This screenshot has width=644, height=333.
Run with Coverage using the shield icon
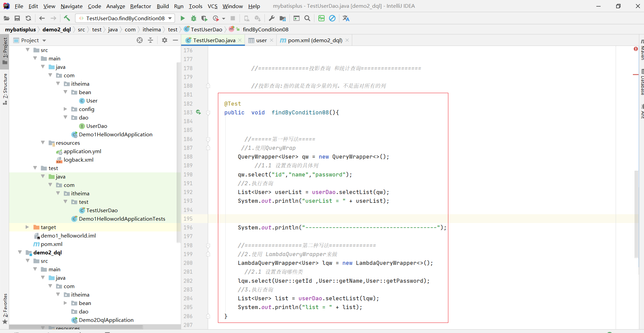coord(204,18)
